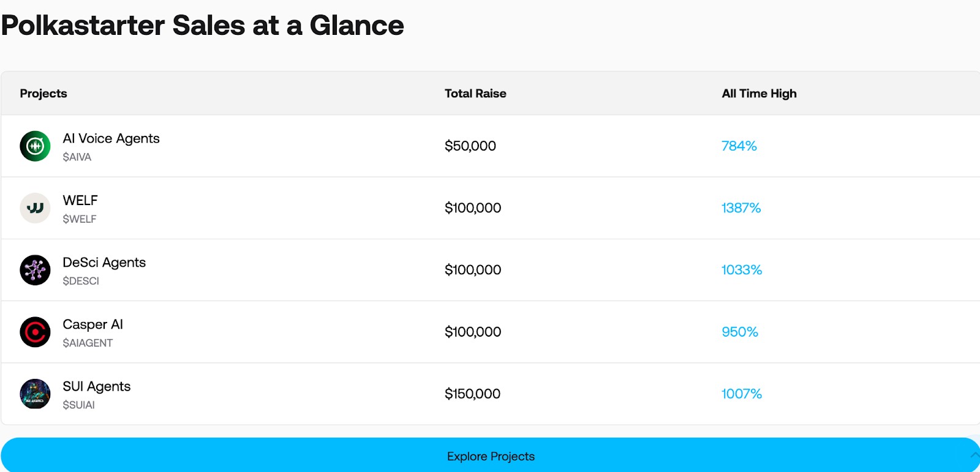
Task: Click the 950% all time high value
Action: click(x=740, y=332)
